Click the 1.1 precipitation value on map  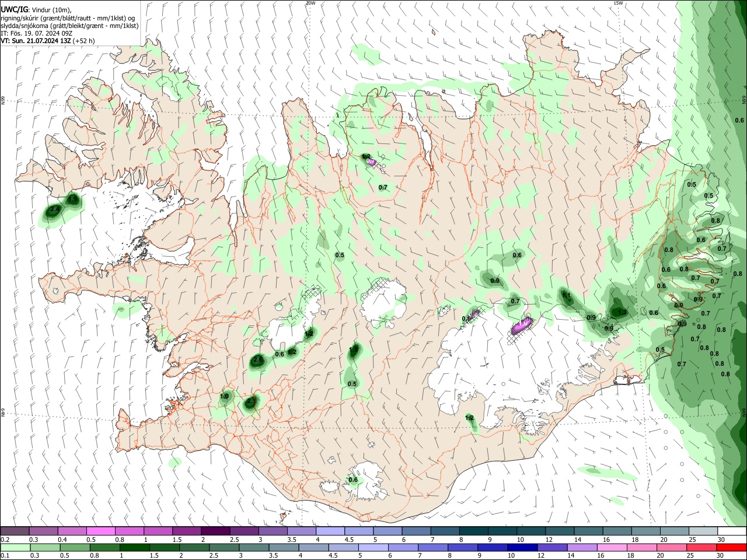(x=566, y=296)
